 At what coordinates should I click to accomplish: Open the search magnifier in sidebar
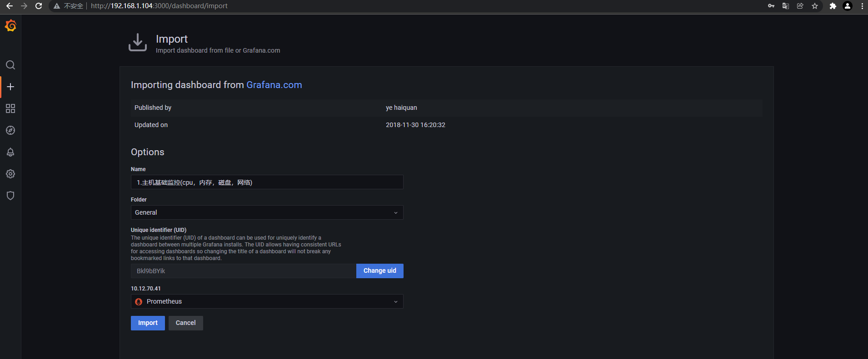(10, 65)
